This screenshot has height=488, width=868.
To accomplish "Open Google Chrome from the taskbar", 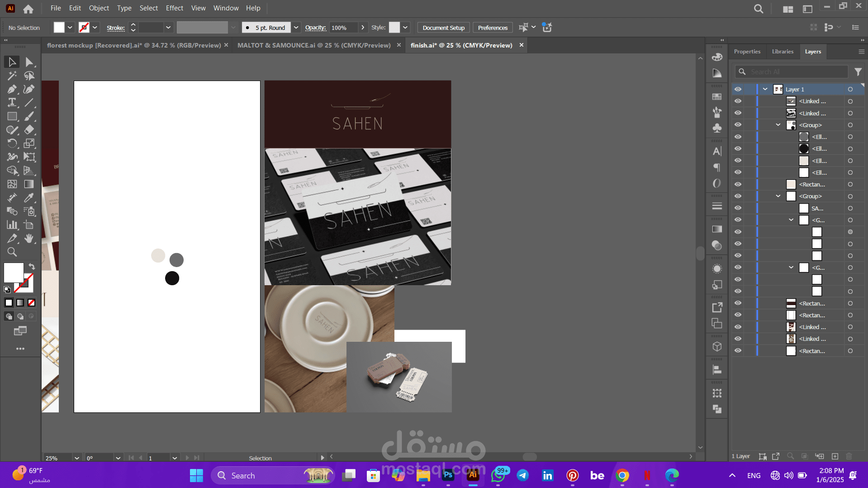I will click(622, 475).
